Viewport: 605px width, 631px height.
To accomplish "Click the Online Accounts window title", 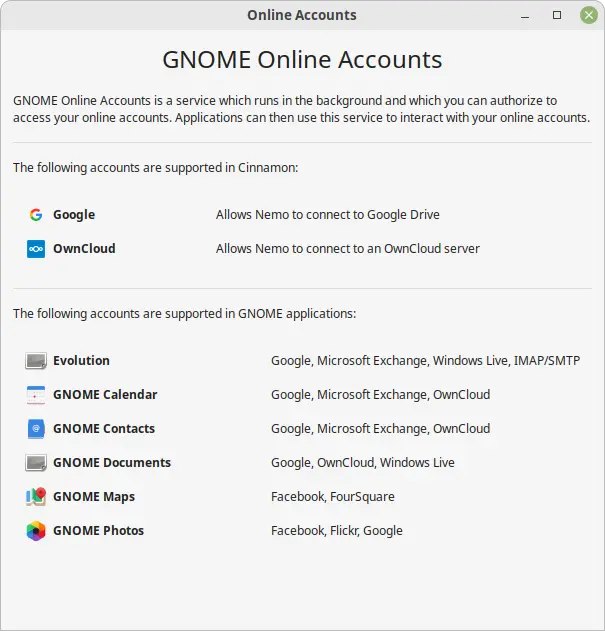I will tap(302, 15).
